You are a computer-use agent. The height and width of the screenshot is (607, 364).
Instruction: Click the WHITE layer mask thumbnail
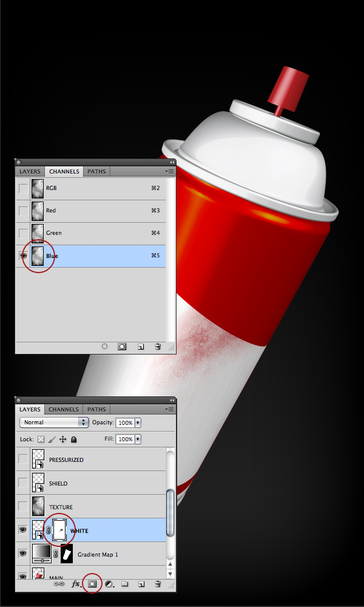60,530
